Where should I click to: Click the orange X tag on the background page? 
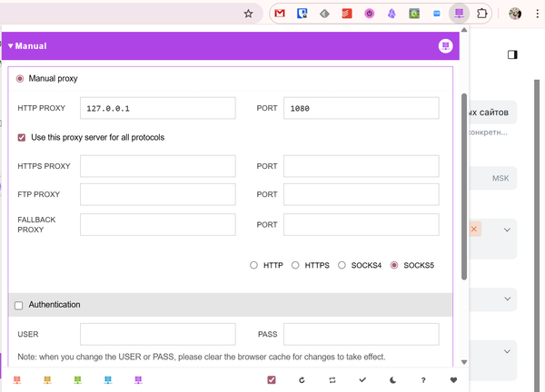pos(474,229)
